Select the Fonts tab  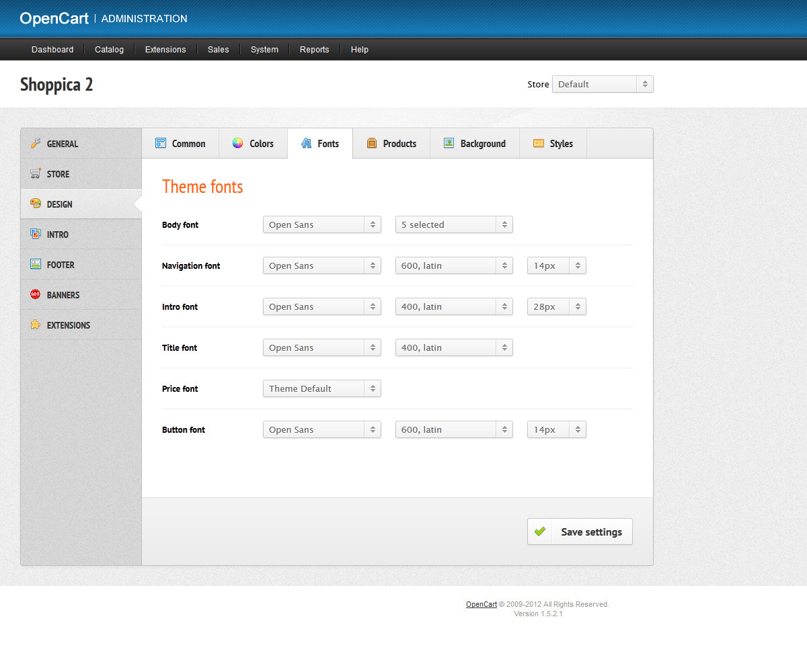(x=320, y=143)
